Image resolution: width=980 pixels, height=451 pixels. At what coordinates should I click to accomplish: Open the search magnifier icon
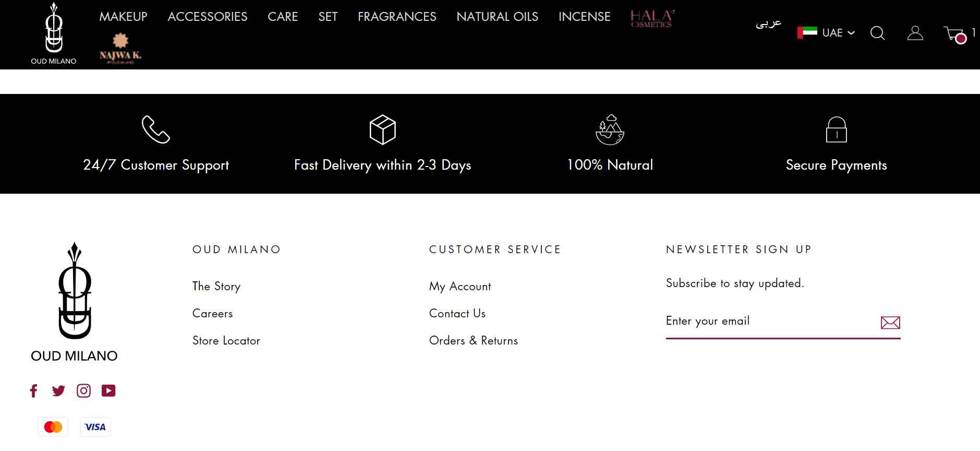[878, 33]
